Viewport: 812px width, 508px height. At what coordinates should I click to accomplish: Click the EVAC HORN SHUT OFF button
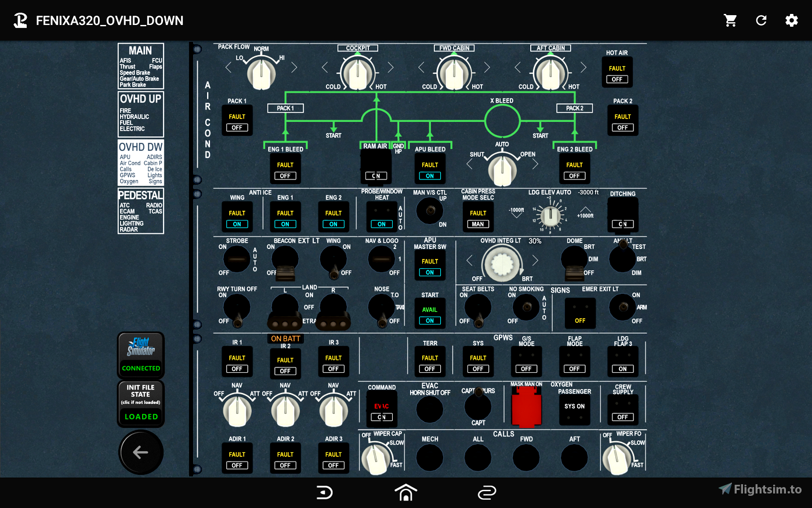pyautogui.click(x=430, y=408)
